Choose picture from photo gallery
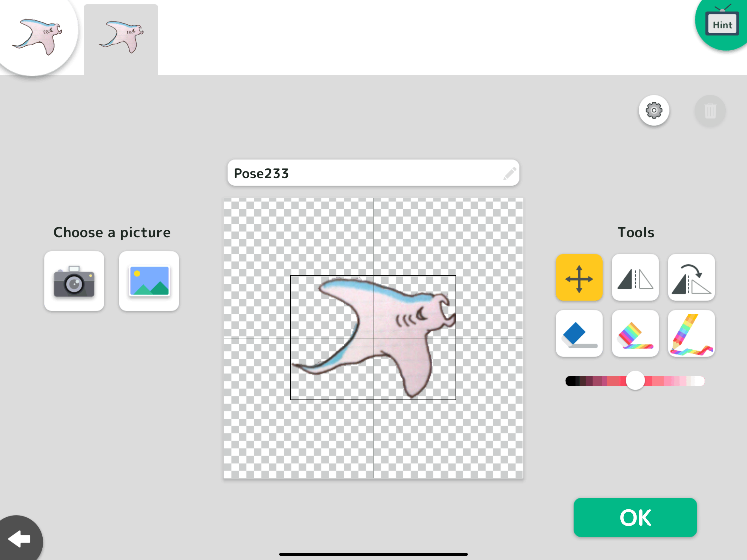The width and height of the screenshot is (747, 560). pyautogui.click(x=149, y=281)
